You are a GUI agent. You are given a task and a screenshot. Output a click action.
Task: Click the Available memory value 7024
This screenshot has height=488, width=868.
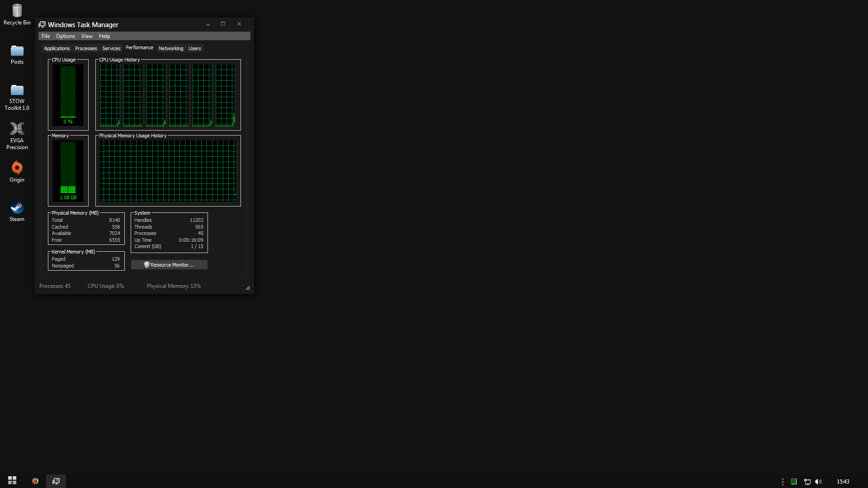[114, 234]
